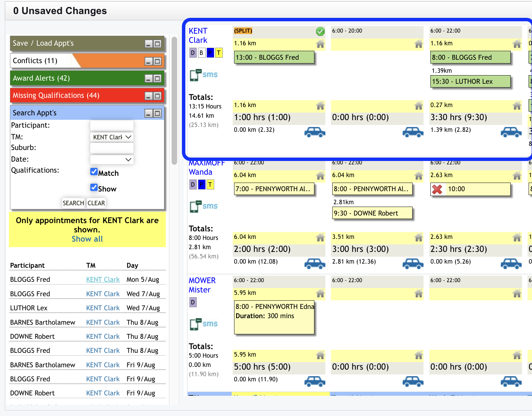Image resolution: width=532 pixels, height=416 pixels.
Task: Click the blue P badge under MAXIMOFF Wanda
Action: point(201,185)
